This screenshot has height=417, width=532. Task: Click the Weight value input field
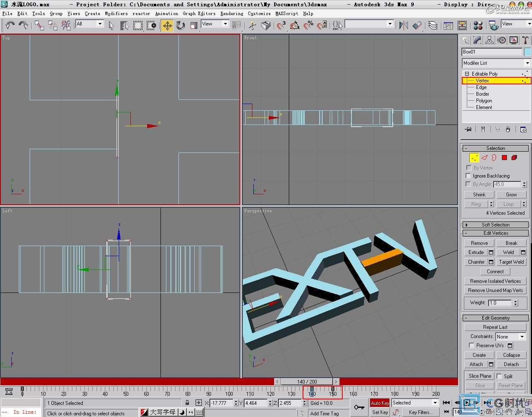[500, 303]
